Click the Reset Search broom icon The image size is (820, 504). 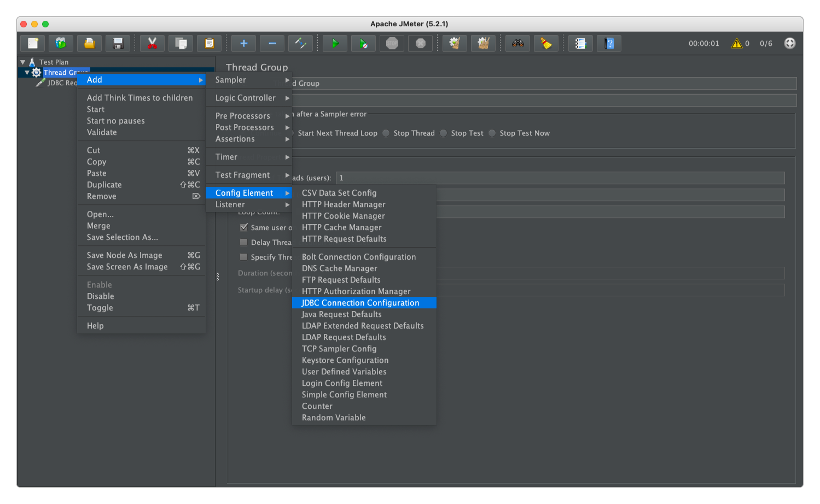pyautogui.click(x=546, y=43)
